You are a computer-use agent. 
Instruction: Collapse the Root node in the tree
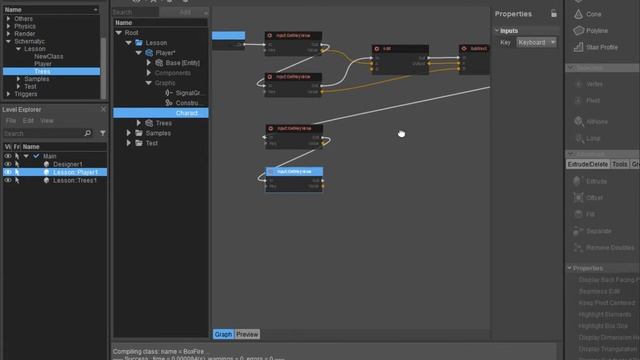pyautogui.click(x=118, y=33)
